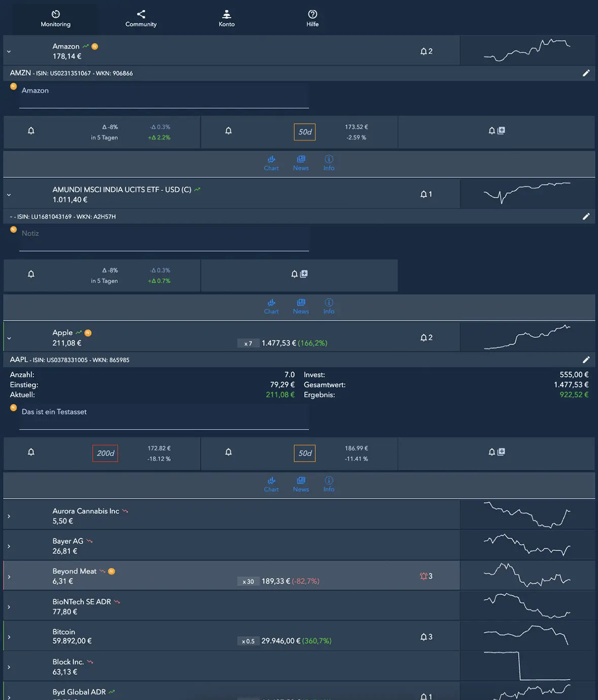
Task: Collapse the Amazon row
Action: pyautogui.click(x=9, y=51)
